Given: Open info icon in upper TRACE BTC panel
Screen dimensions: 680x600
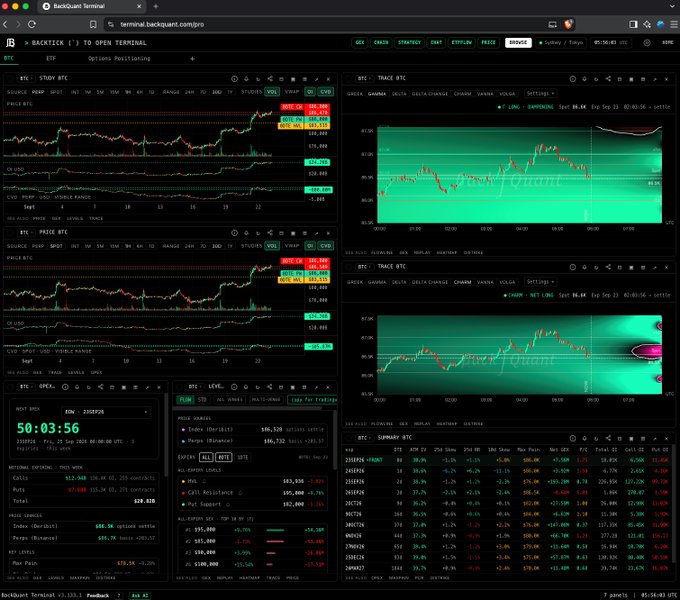Looking at the screenshot, I should (x=572, y=79).
